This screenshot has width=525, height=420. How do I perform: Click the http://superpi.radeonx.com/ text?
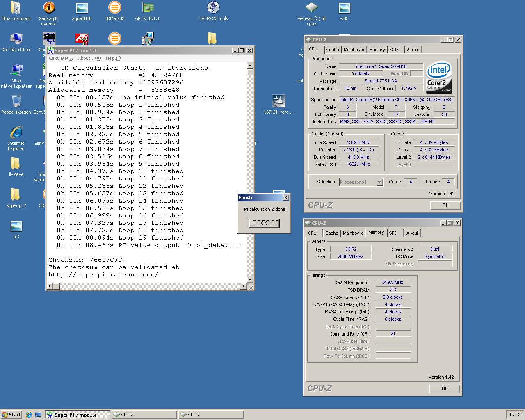point(103,274)
